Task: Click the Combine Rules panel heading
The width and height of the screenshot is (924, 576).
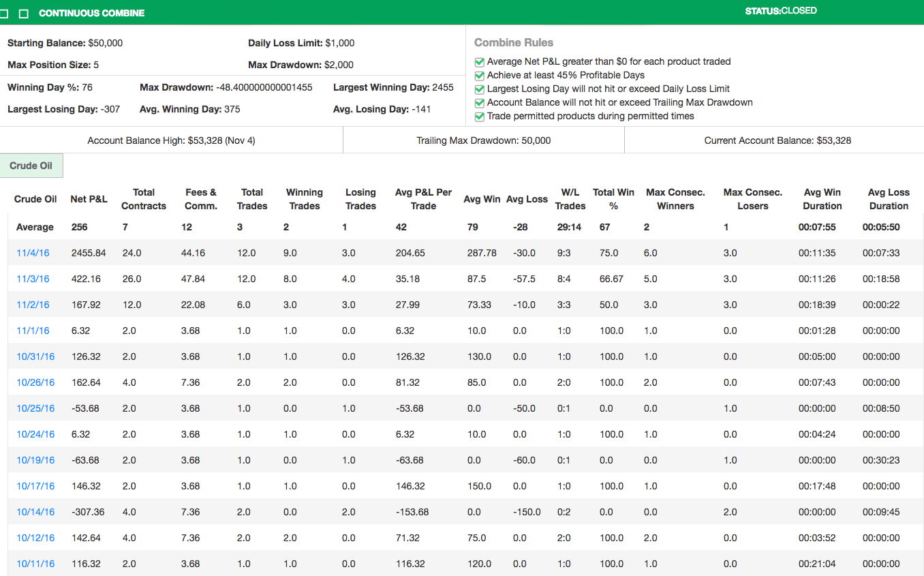Action: (x=513, y=42)
